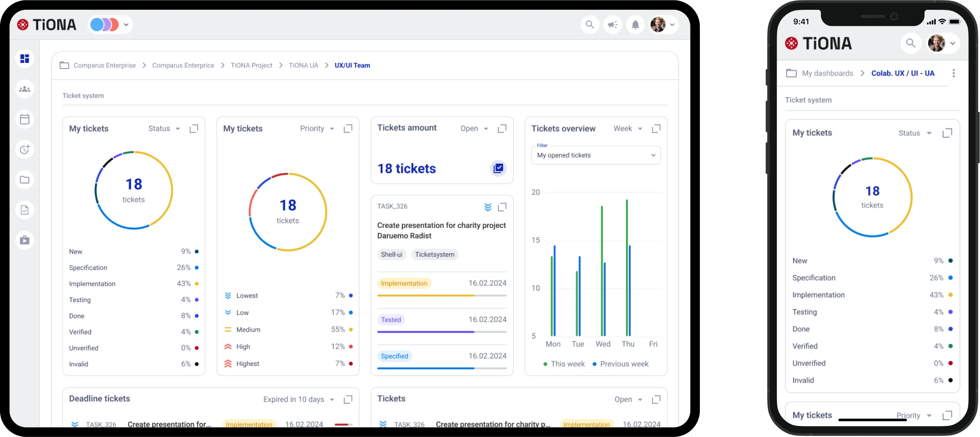The image size is (980, 437).
Task: Open the calendar sidebar icon
Action: point(24,119)
